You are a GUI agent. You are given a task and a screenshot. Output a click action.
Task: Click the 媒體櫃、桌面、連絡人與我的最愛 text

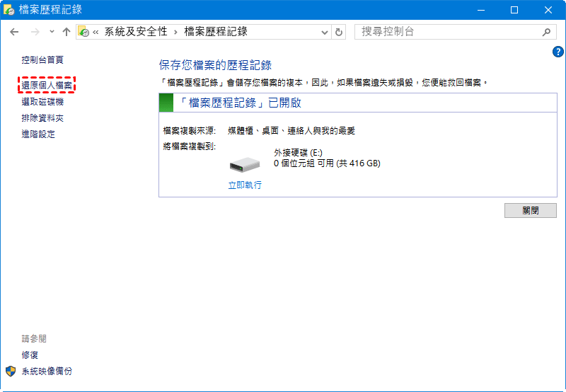pyautogui.click(x=291, y=131)
